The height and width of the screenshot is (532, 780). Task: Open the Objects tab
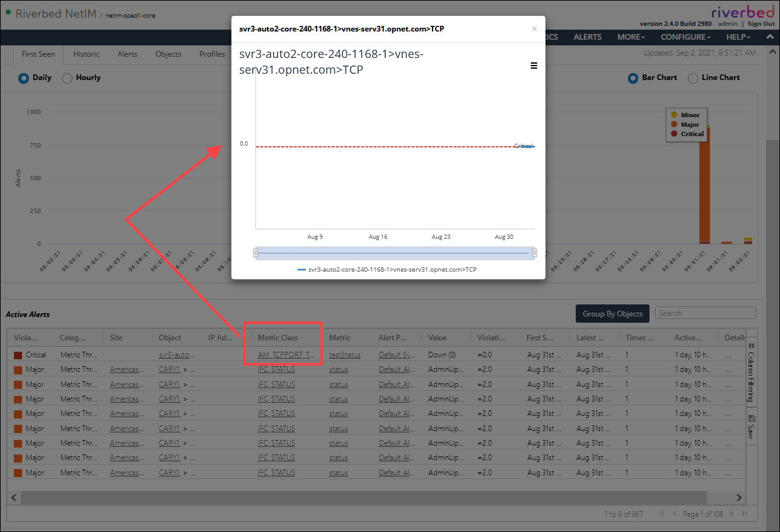tap(168, 54)
